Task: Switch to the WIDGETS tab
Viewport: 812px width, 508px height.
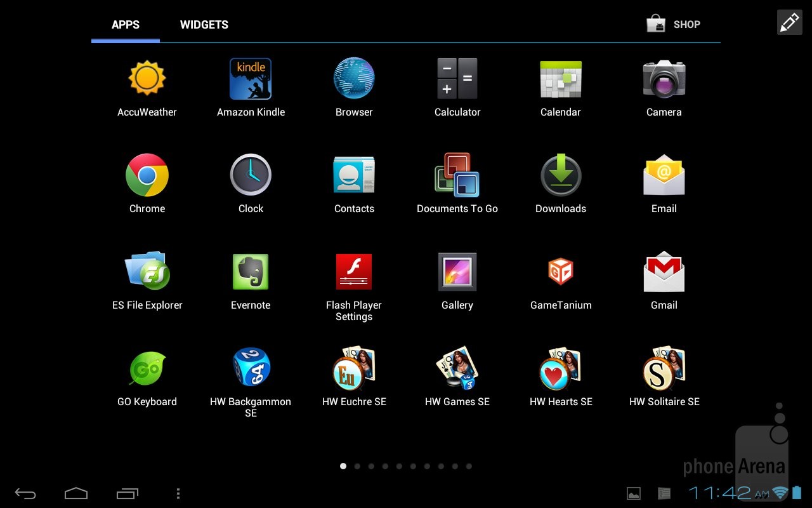Action: click(204, 25)
